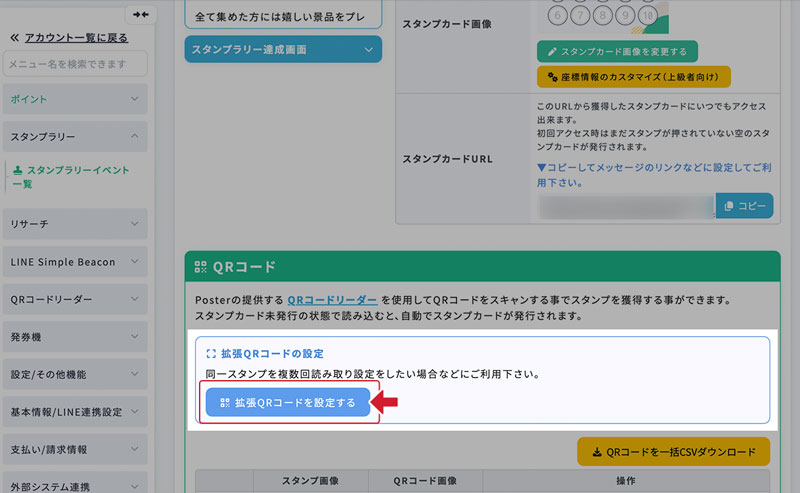The height and width of the screenshot is (493, 800).
Task: Follow the QRコードリーダー hyperlink
Action: (x=332, y=299)
